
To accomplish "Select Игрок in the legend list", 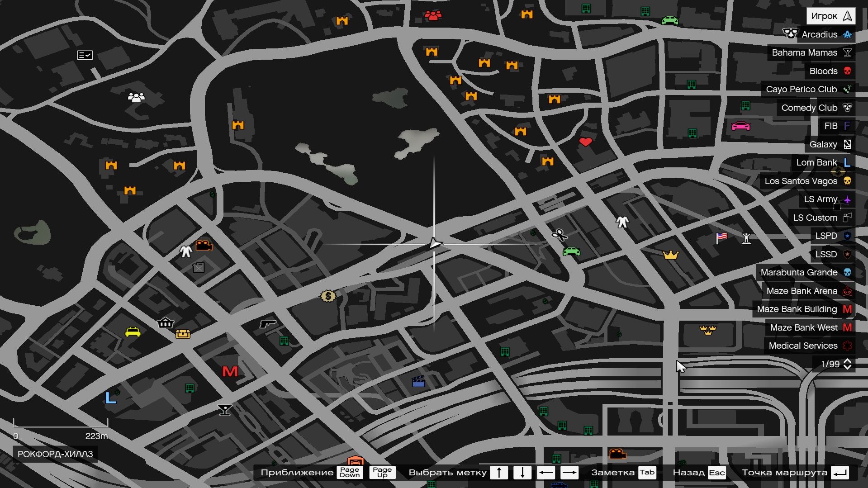I will 831,16.
